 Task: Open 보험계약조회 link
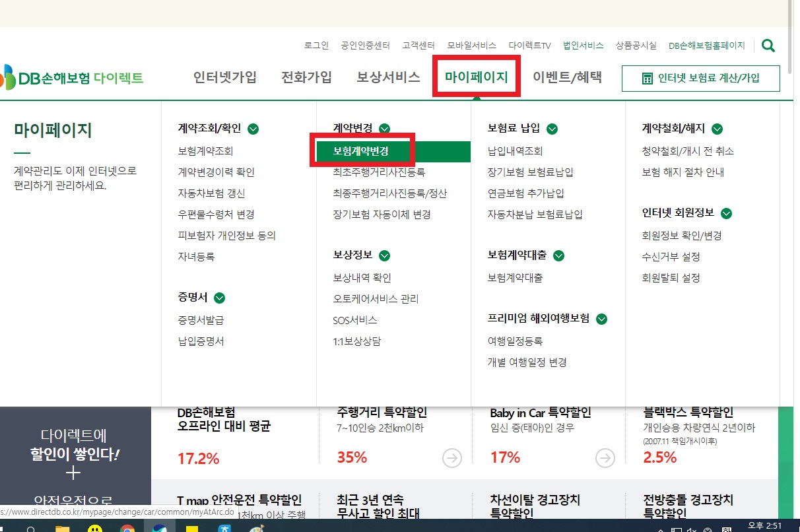(205, 151)
